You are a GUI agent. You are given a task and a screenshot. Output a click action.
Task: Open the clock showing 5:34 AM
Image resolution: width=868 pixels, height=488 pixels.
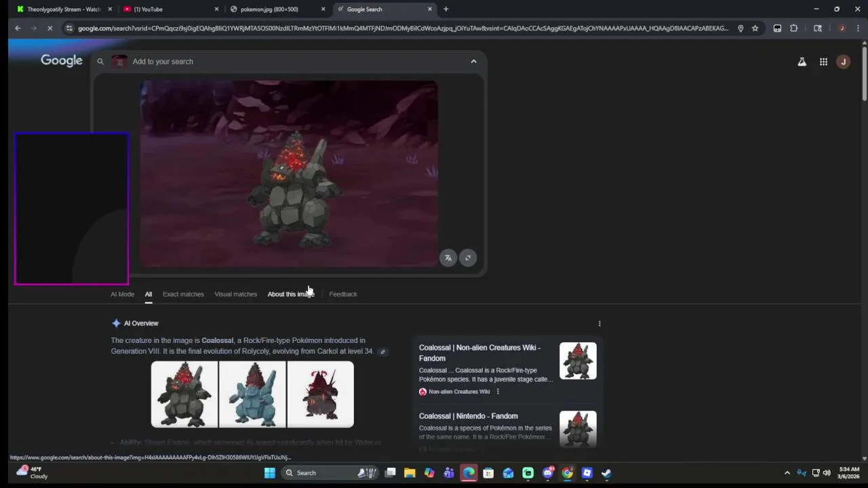coord(849,473)
